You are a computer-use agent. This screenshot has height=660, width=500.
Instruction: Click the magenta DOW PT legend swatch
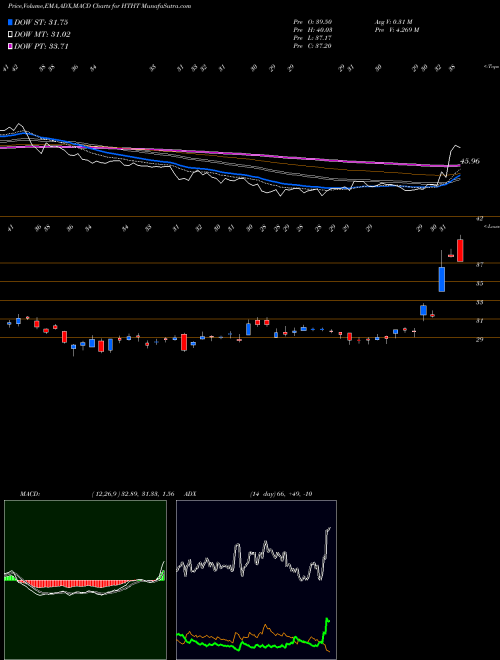(x=10, y=46)
